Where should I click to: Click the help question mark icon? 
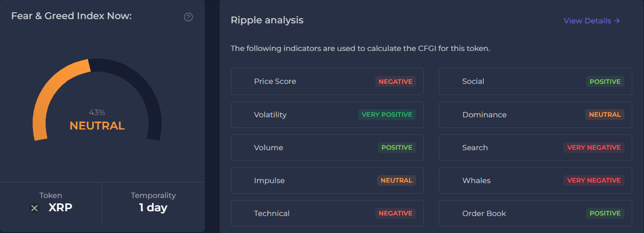(x=188, y=17)
